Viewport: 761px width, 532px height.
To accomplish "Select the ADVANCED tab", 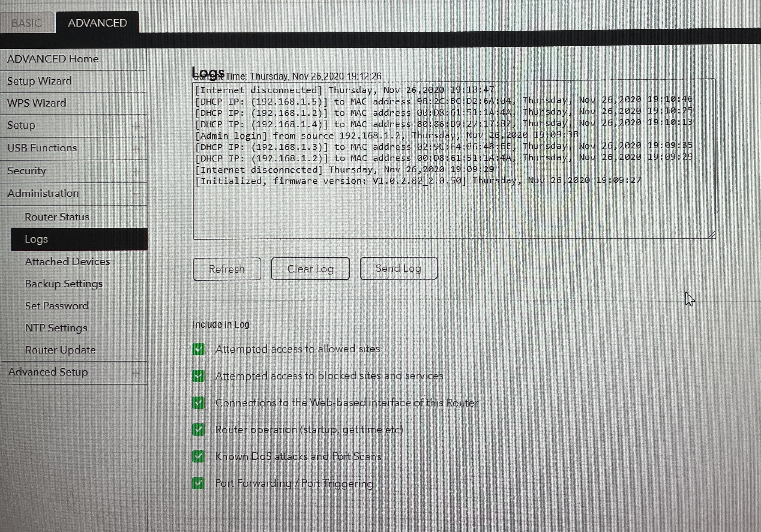I will (97, 23).
